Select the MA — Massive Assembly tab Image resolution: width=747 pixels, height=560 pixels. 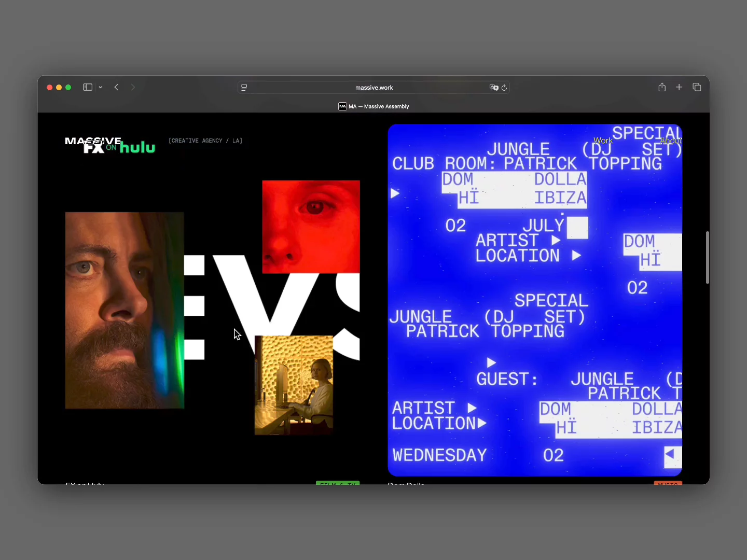coord(374,106)
